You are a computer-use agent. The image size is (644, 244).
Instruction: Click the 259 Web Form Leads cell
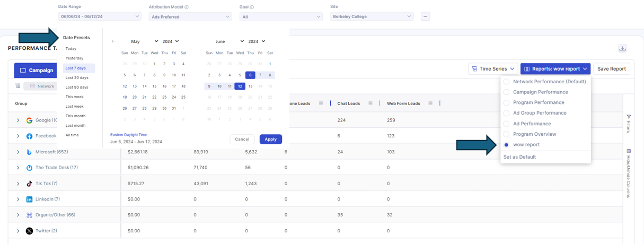point(391,120)
